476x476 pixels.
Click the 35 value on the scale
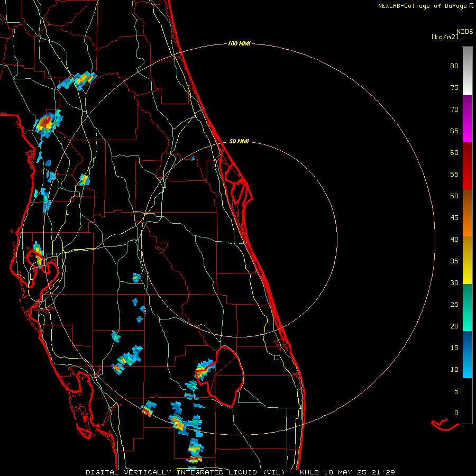(x=454, y=261)
